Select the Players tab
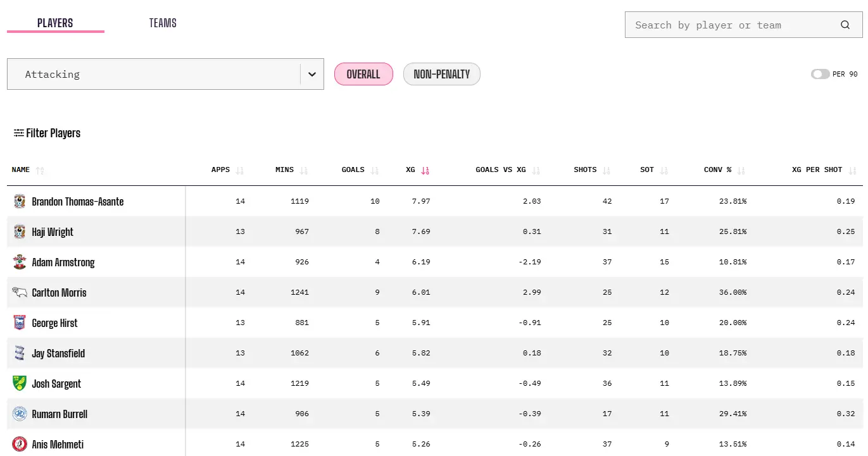Viewport: 868px width, 456px height. tap(55, 23)
